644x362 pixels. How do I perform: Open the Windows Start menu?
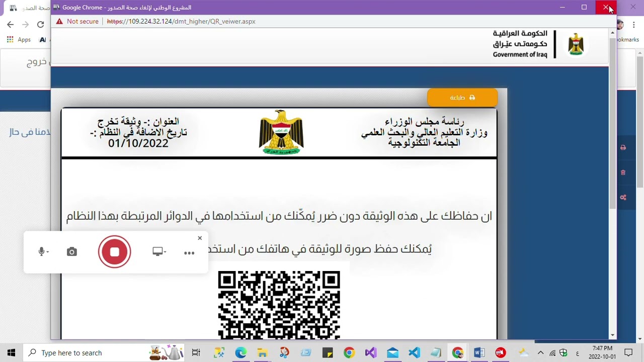11,352
